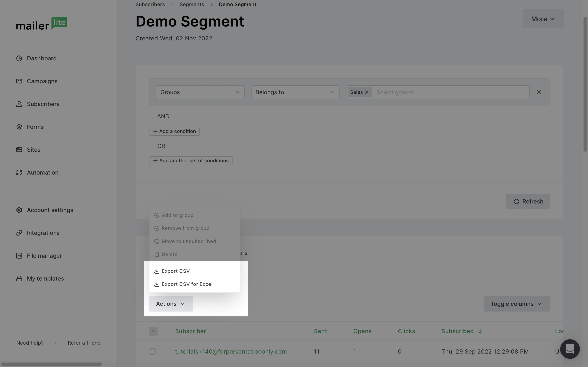Click Add another set of conditions
This screenshot has width=588, height=367.
tap(191, 161)
